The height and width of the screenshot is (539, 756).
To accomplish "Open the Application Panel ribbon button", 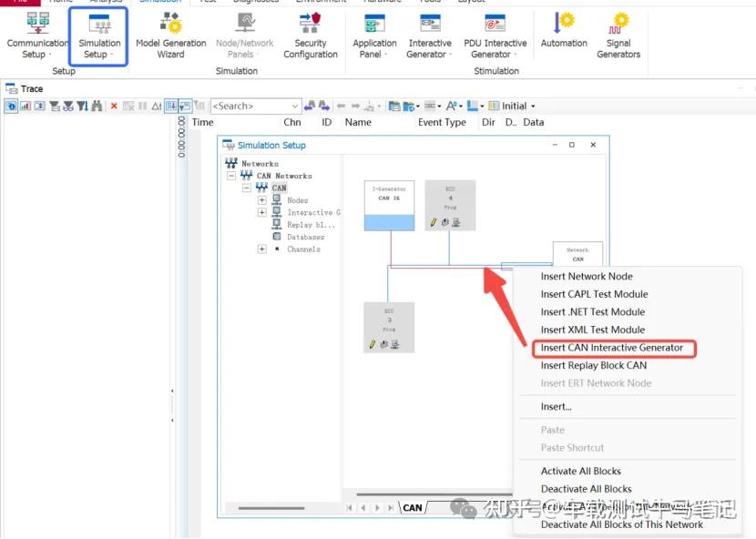I will click(x=374, y=36).
